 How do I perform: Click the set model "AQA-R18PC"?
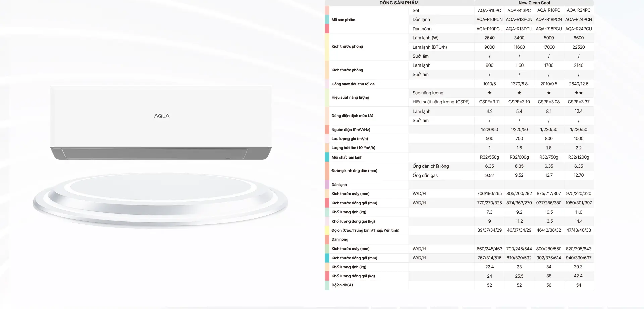(x=549, y=10)
